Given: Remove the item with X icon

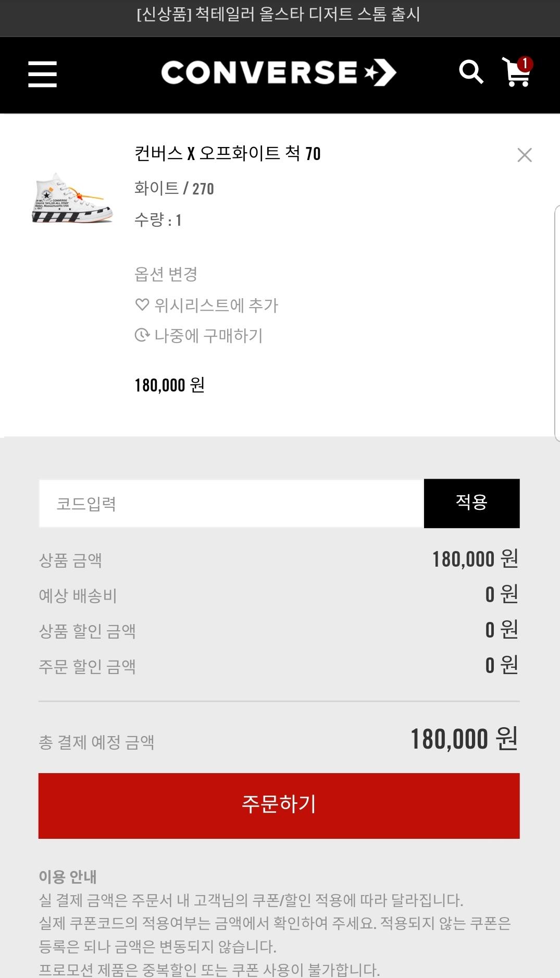Looking at the screenshot, I should pos(524,155).
